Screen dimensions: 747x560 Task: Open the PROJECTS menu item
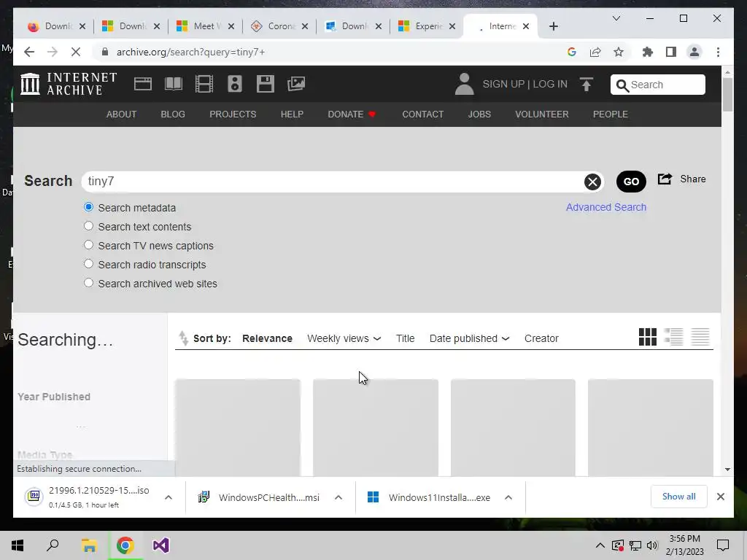(x=233, y=114)
